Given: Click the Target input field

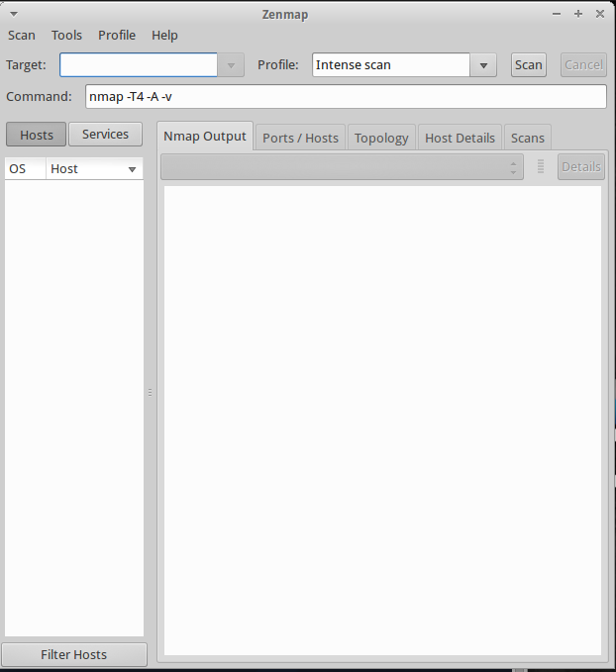Looking at the screenshot, I should click(x=139, y=64).
